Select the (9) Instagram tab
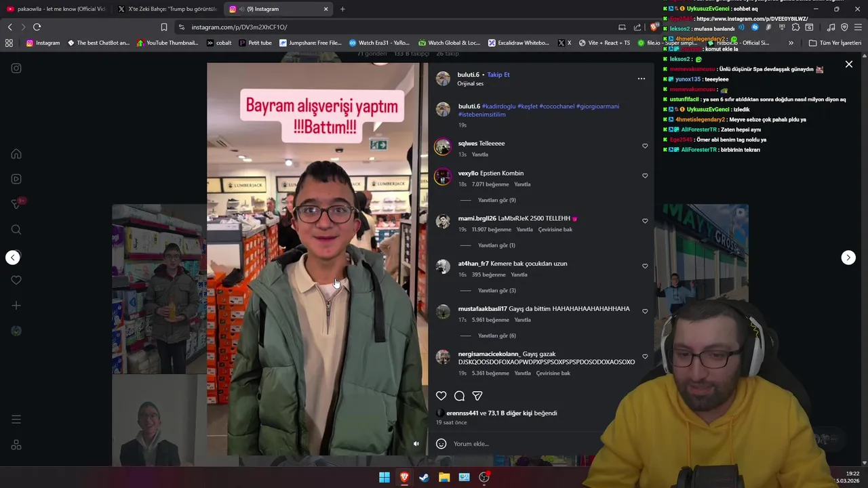868x488 pixels. click(278, 9)
